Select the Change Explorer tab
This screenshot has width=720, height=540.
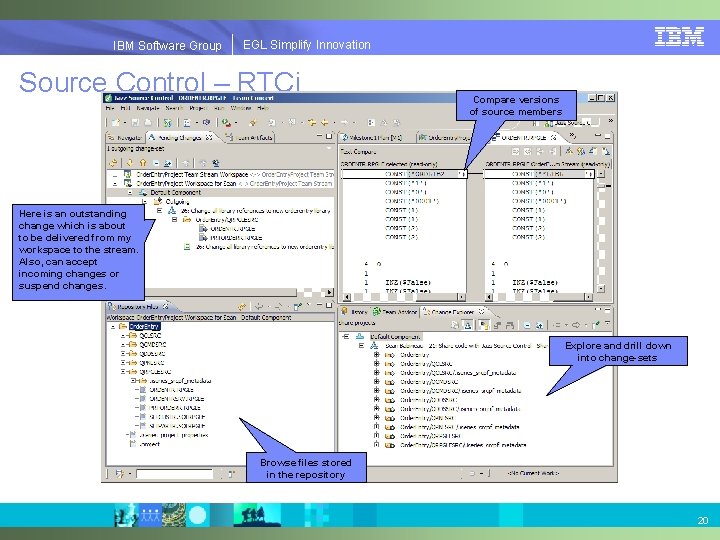(454, 312)
